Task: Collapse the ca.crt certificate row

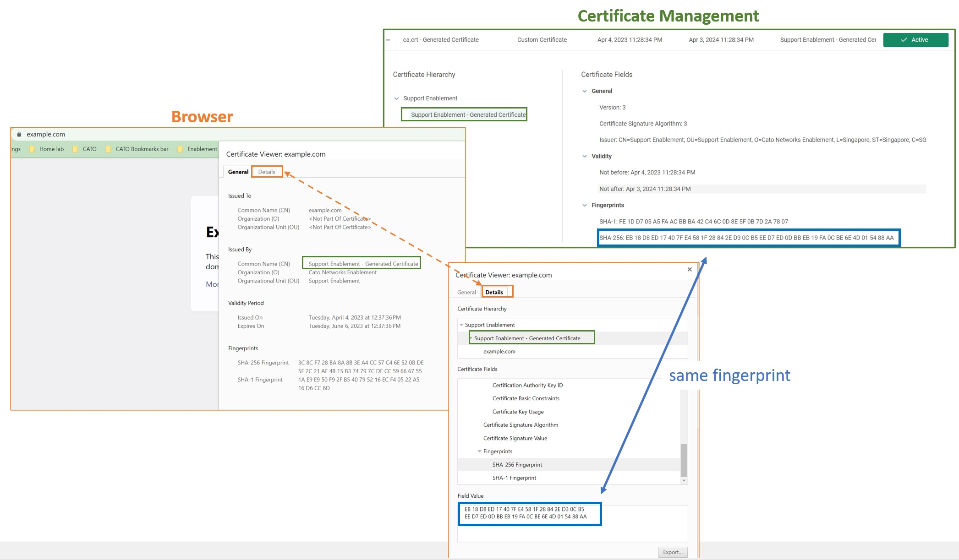Action: [x=388, y=40]
